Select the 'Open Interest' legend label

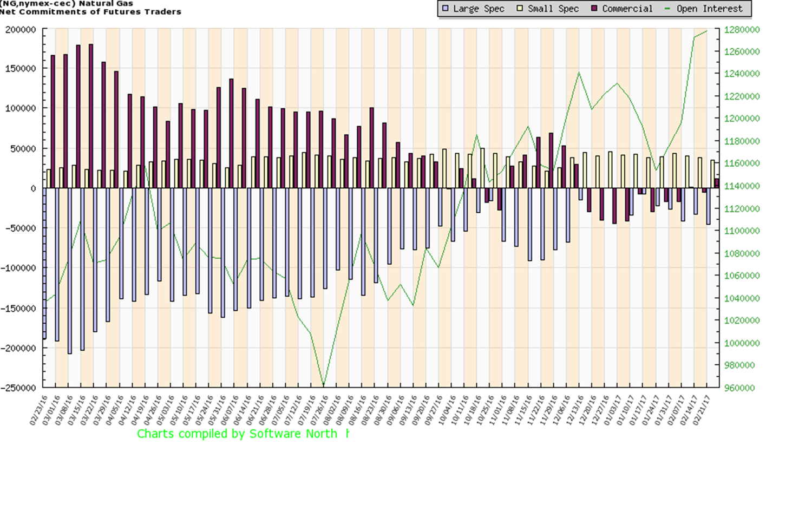pyautogui.click(x=710, y=9)
